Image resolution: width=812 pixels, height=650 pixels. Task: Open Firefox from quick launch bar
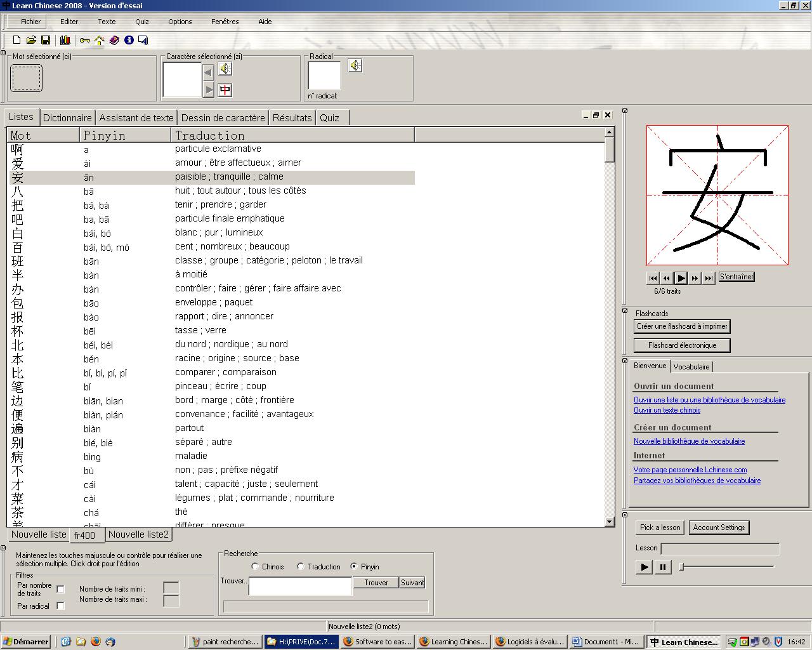96,642
